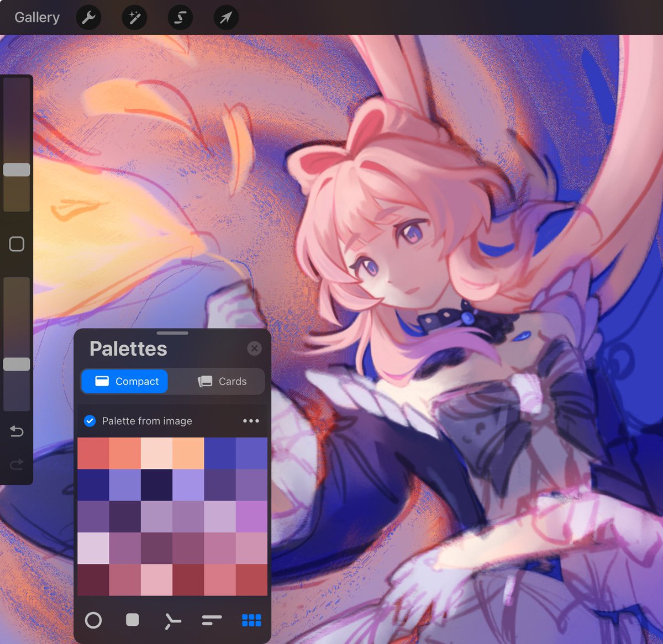This screenshot has width=663, height=644.
Task: Open the Classic square color picker tab
Action: pos(133,620)
